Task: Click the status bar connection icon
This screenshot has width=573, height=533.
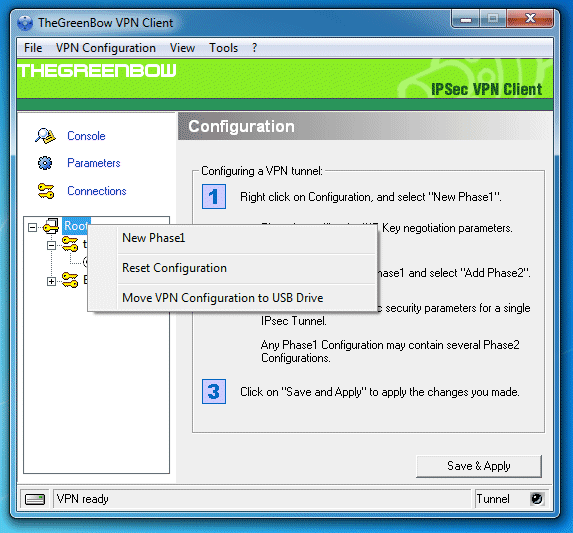Action: coord(35,499)
